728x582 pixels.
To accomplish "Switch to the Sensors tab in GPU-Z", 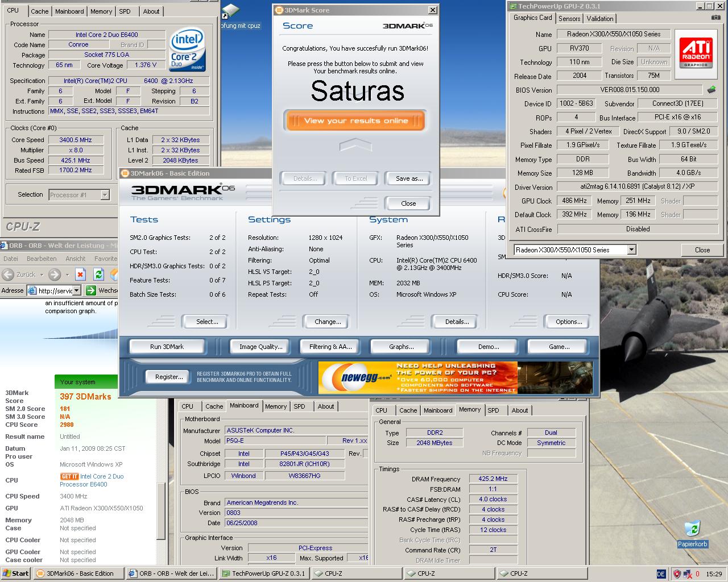I will point(569,18).
